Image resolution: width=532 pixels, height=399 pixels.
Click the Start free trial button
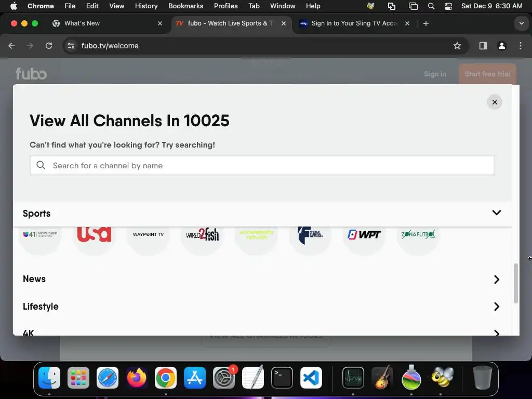coord(487,74)
